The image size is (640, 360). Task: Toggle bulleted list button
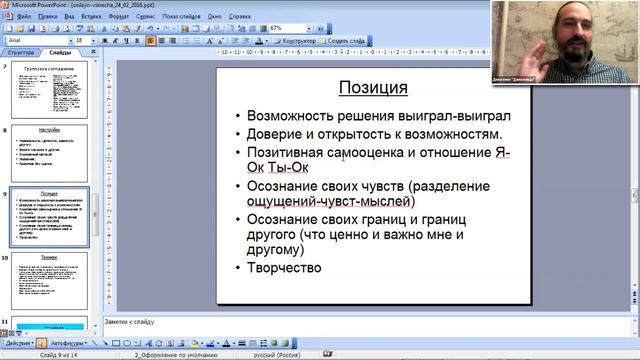click(197, 41)
